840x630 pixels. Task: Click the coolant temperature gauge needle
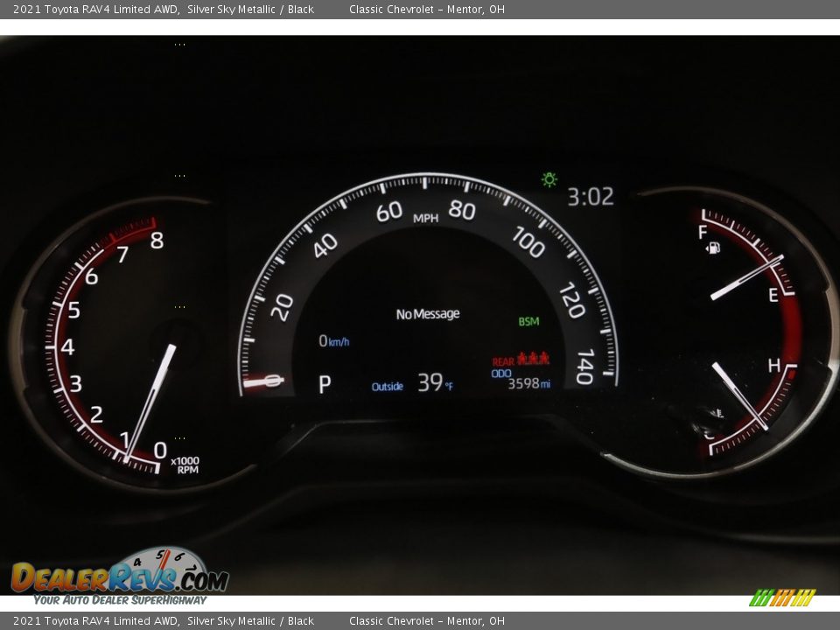click(740, 395)
